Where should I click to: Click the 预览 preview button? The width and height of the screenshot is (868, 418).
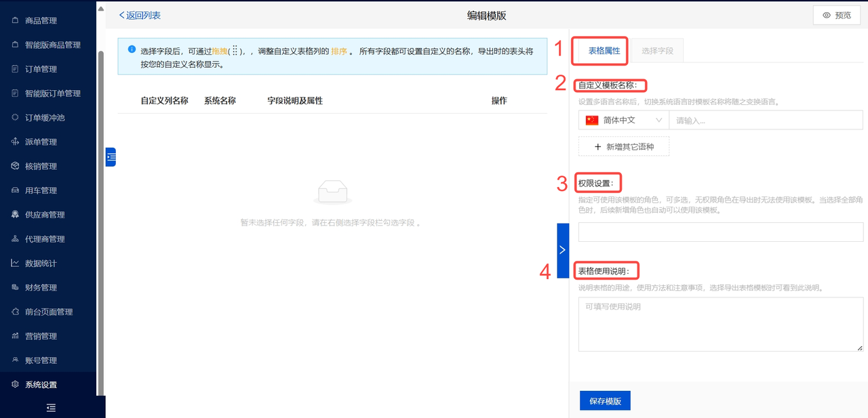coord(836,15)
